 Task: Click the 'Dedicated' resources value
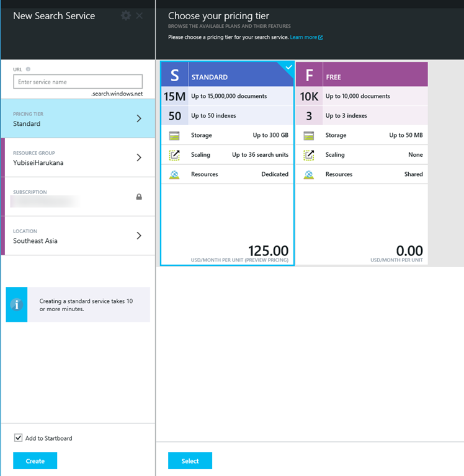click(275, 174)
